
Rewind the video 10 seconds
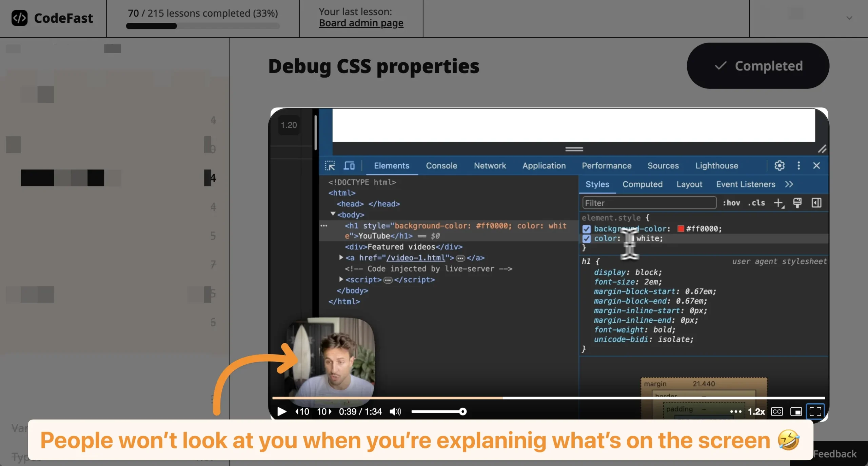coord(302,411)
